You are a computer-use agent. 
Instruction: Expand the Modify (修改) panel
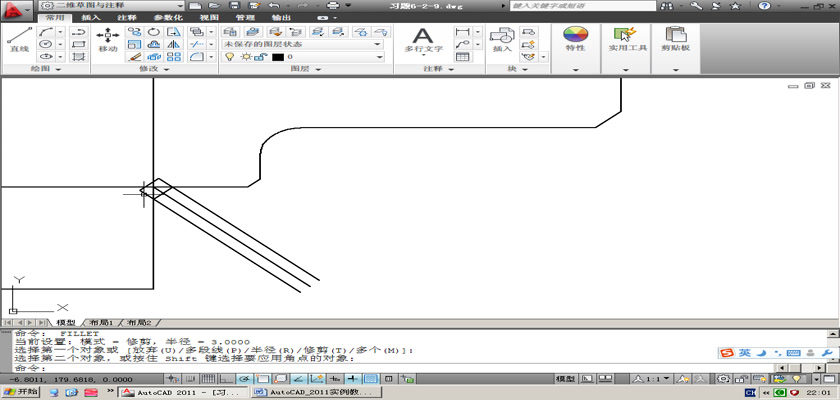[154, 69]
